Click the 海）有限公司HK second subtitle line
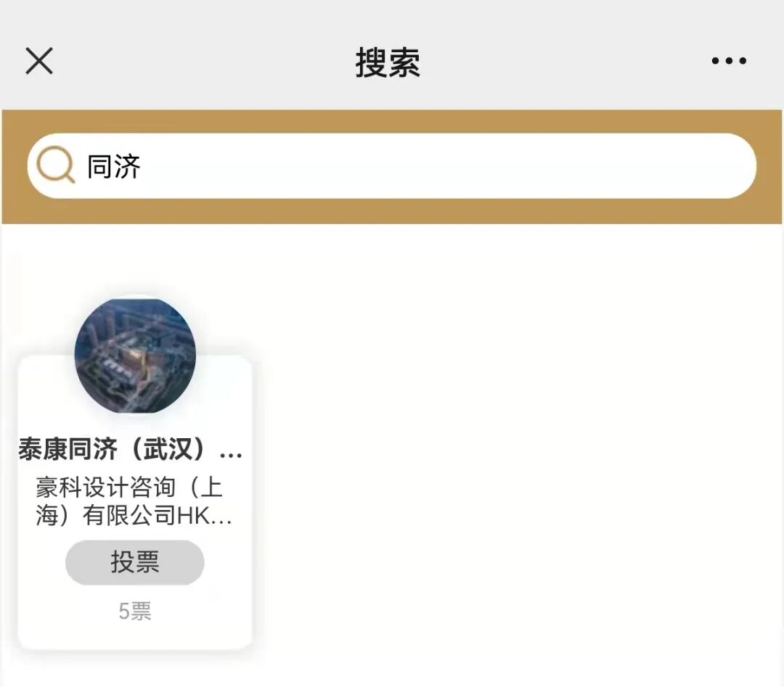The width and height of the screenshot is (784, 687). tap(134, 515)
